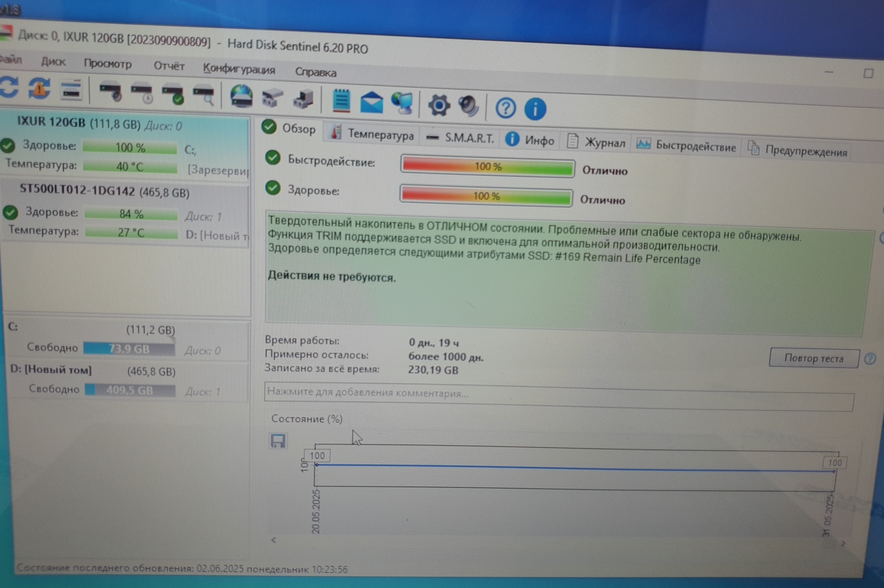Open settings with the gear icon

click(x=439, y=105)
